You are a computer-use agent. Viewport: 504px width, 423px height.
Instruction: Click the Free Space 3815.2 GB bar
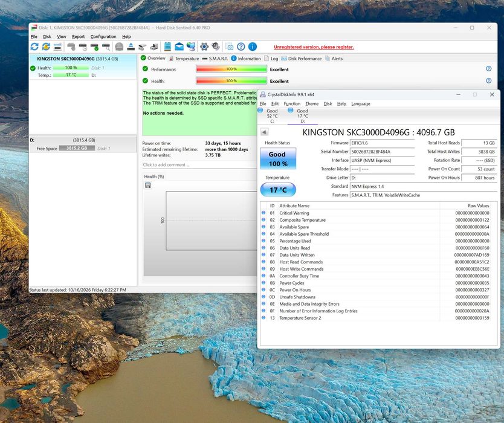77,148
